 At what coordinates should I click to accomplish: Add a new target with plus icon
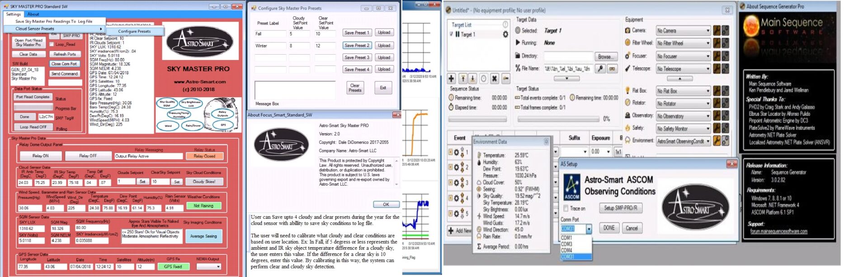pyautogui.click(x=451, y=79)
